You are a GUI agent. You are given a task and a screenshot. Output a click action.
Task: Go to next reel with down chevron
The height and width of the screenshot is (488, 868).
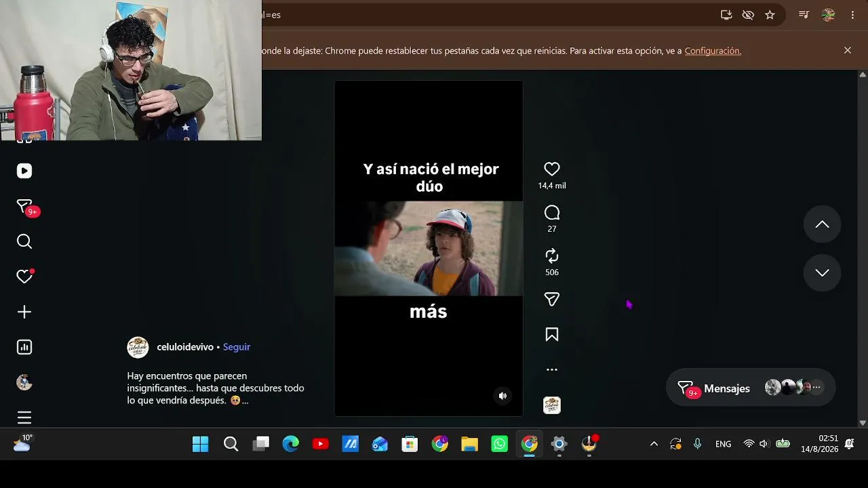click(822, 272)
